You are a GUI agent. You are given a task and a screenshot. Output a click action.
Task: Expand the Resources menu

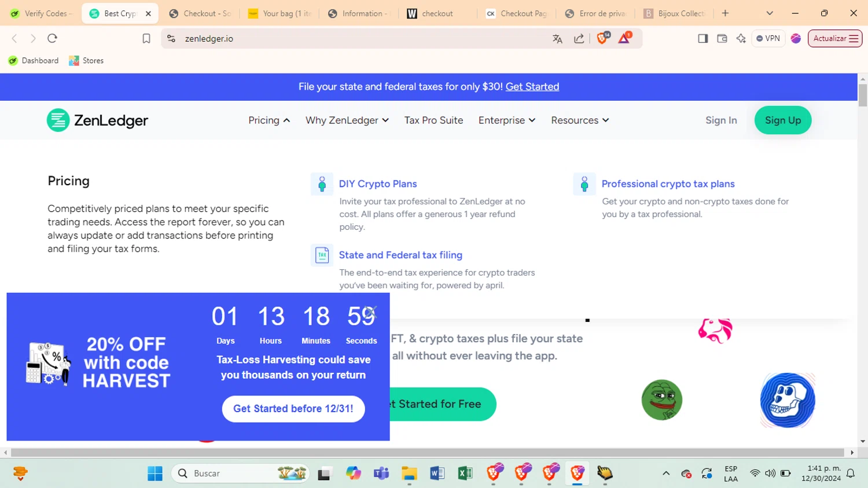(580, 120)
